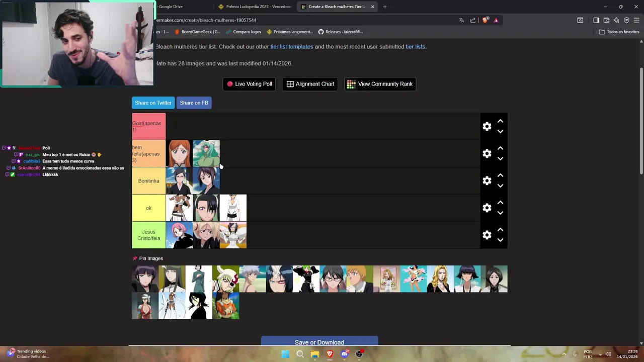
Task: Open Brave Rewards triangle icon
Action: click(496, 20)
